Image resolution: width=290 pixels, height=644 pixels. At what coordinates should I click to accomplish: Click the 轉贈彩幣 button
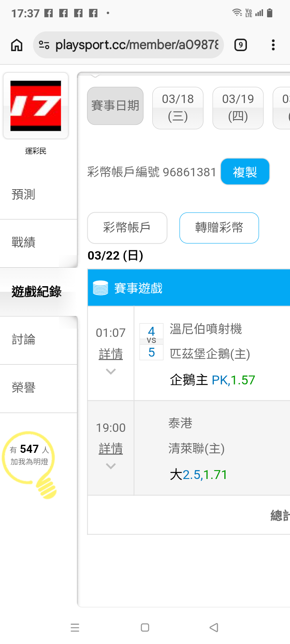point(219,228)
